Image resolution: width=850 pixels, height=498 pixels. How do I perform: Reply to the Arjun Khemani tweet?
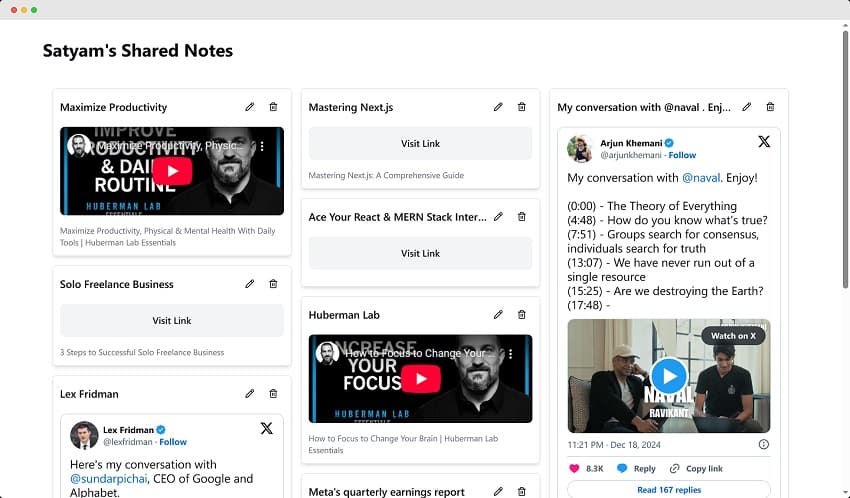coord(636,468)
